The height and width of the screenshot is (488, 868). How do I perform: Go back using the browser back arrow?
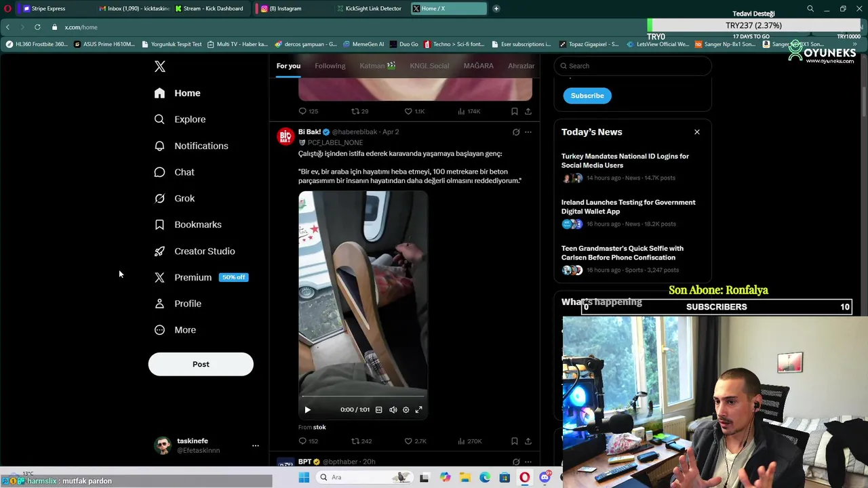pyautogui.click(x=7, y=27)
